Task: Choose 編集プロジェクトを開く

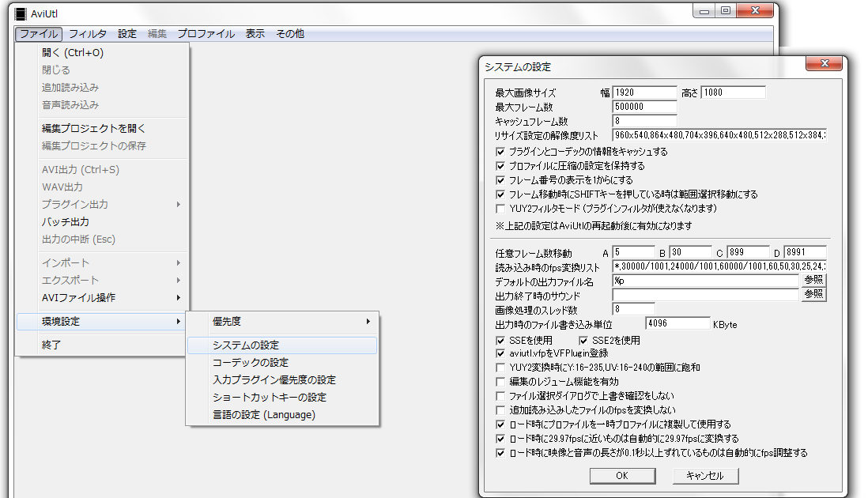Action: [x=103, y=128]
